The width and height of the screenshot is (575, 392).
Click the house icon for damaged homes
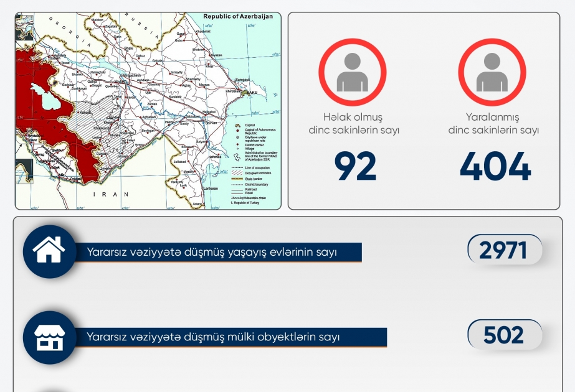(49, 251)
